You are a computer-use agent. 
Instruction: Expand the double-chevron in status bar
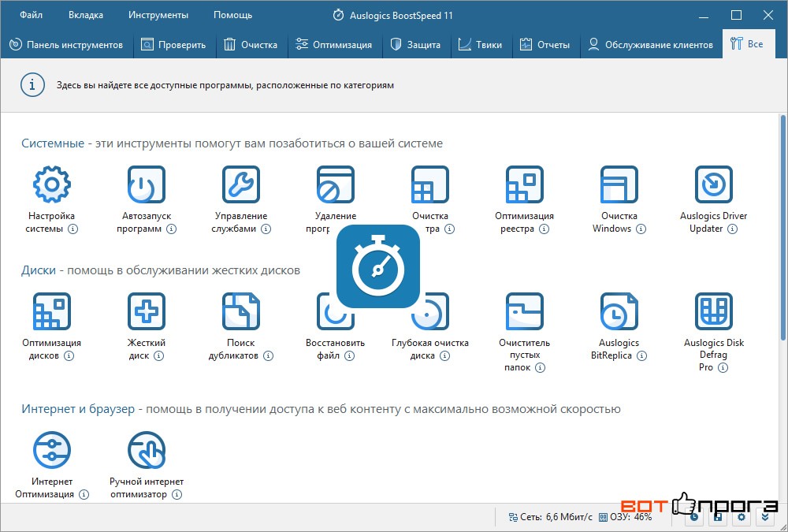click(x=765, y=517)
